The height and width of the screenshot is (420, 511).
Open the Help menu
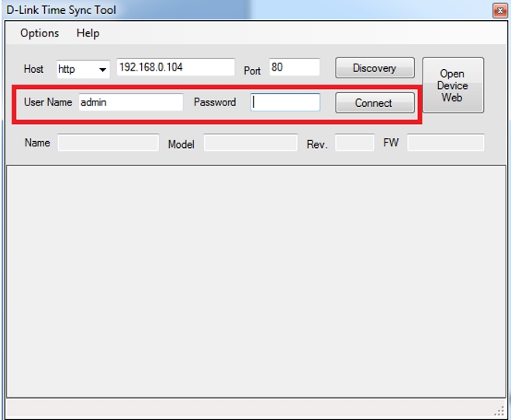click(x=88, y=33)
